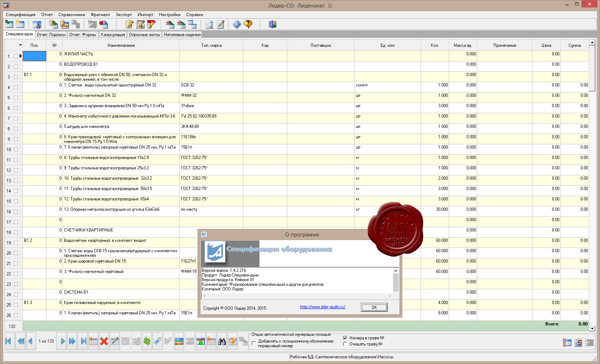600x364 pixels.
Task: Click Цена column header
Action: point(546,45)
